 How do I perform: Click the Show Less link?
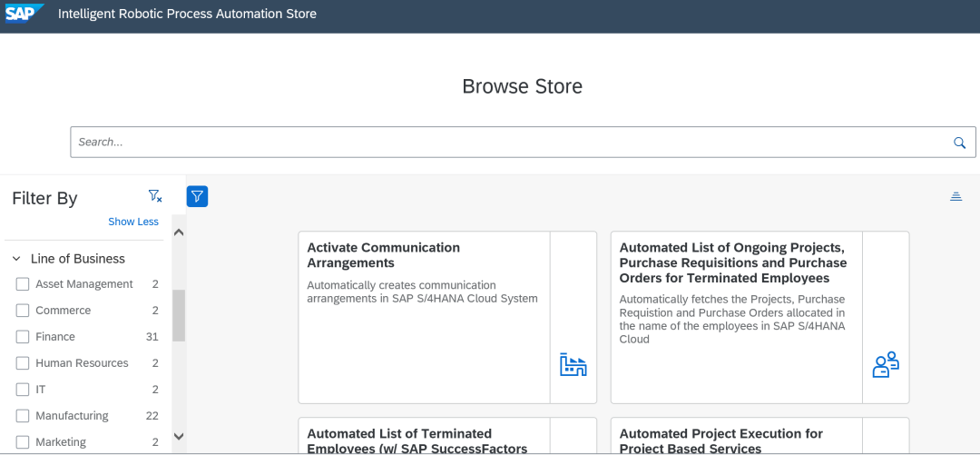133,222
